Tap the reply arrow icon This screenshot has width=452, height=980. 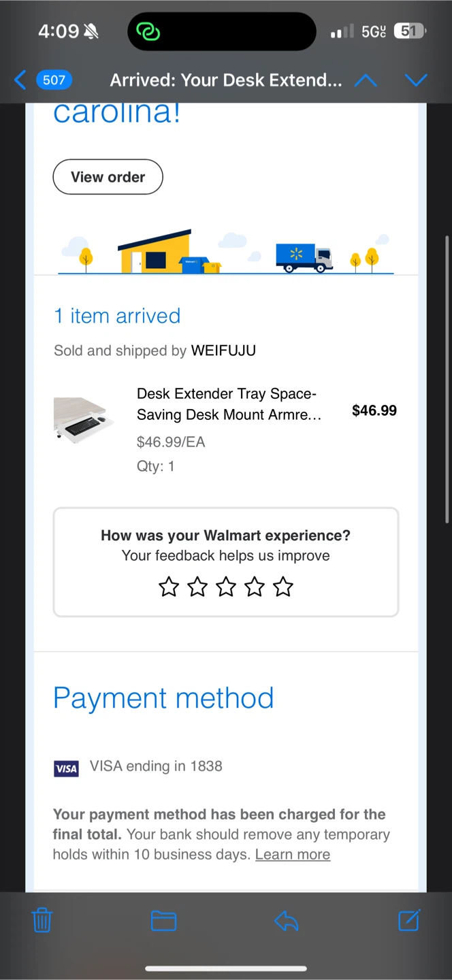click(286, 921)
